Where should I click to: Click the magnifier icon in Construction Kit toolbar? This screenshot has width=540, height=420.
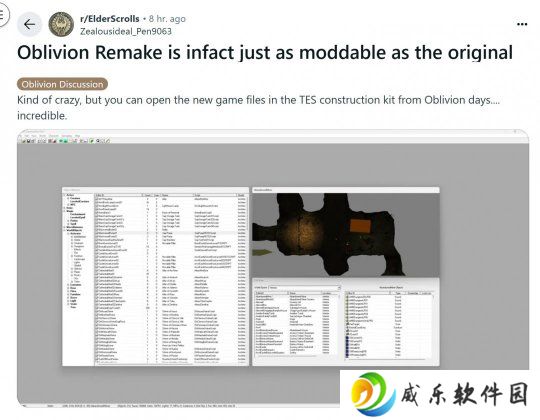pos(98,141)
